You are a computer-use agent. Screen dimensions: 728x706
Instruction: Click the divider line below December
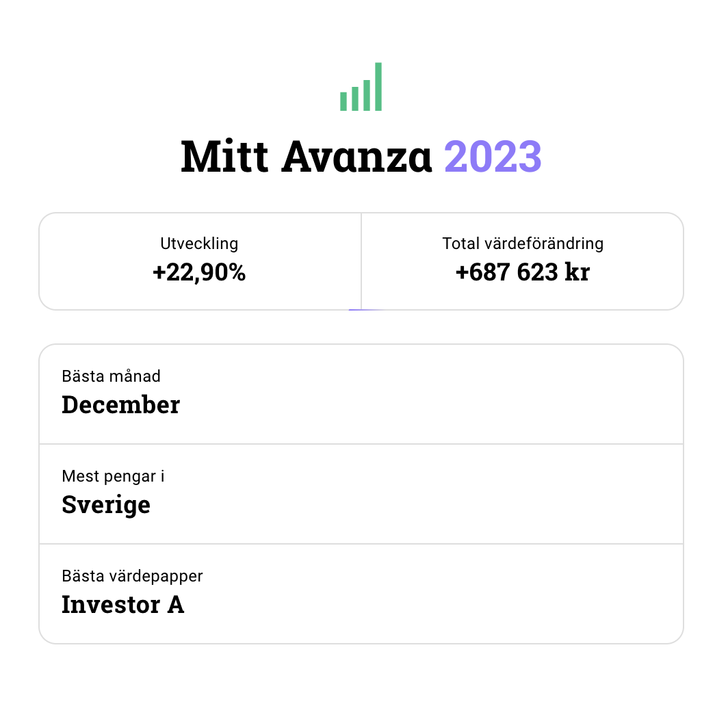(x=361, y=444)
